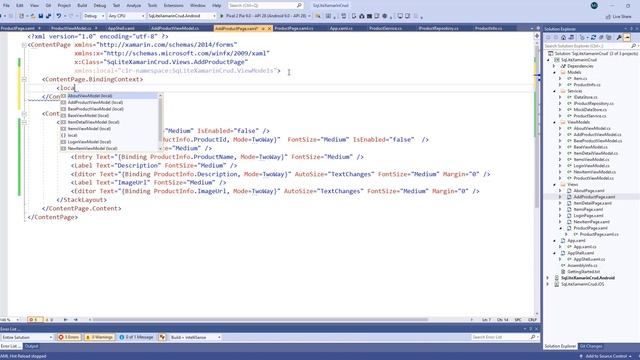
Task: Click the Live Share icon
Action: (608, 17)
